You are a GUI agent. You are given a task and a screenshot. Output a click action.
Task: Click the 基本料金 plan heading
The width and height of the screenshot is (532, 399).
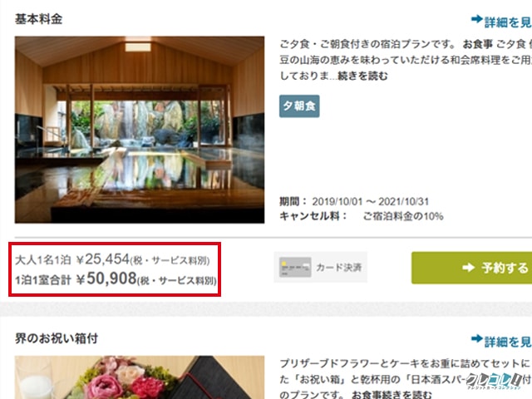38,19
